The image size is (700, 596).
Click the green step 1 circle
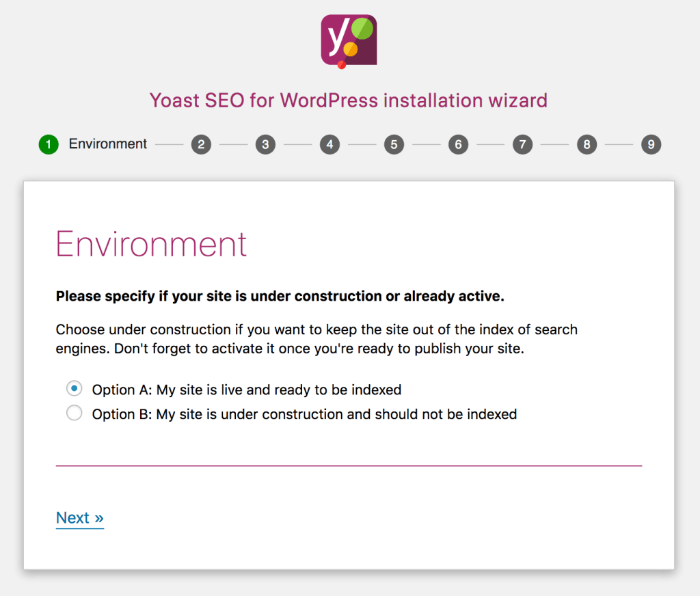point(49,144)
